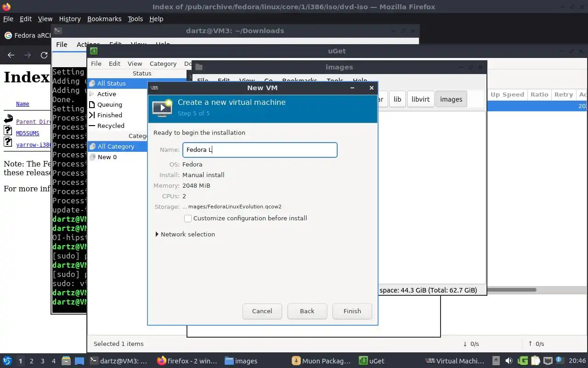
Task: Click the application menu icon in taskbar
Action: pyautogui.click(x=7, y=361)
